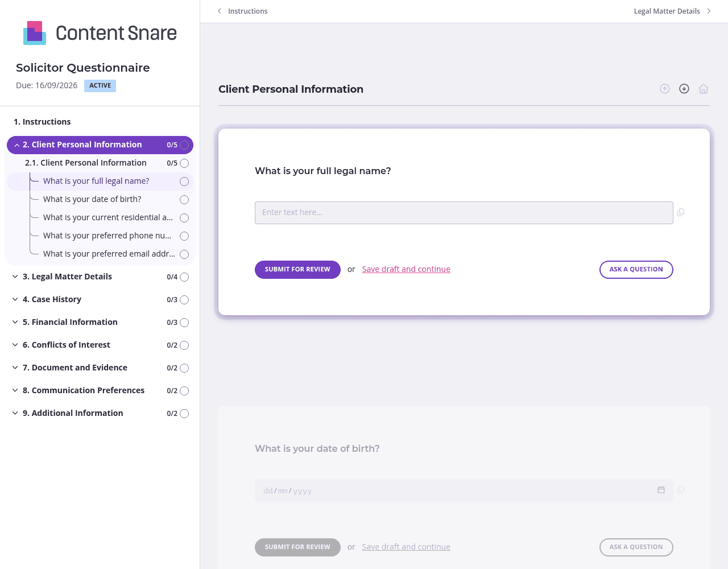Go back to Instructions page link
728x569 pixels.
tap(247, 11)
